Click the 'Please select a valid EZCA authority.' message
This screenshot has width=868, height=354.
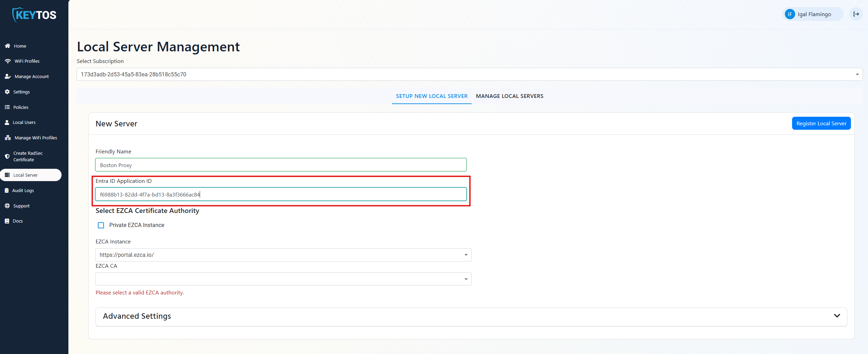click(x=140, y=293)
